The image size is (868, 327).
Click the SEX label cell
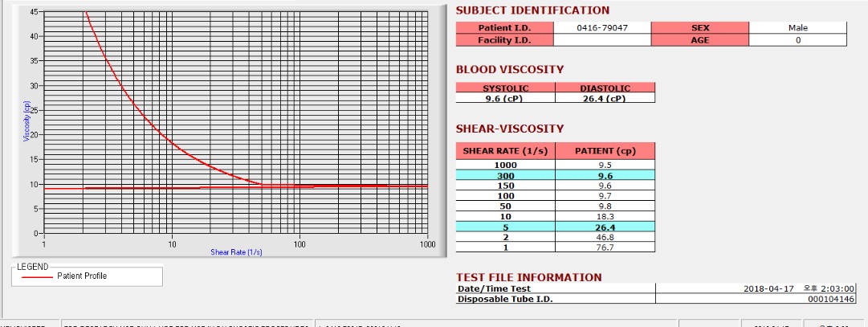[x=700, y=27]
